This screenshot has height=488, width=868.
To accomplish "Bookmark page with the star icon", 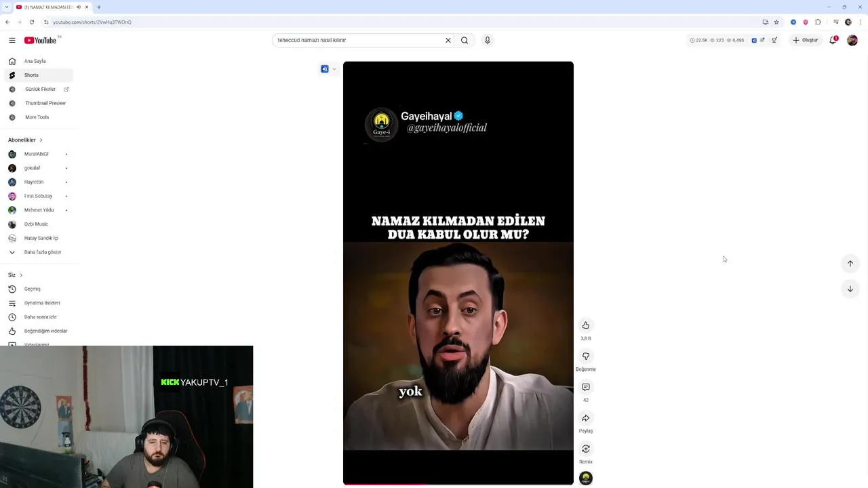I will [x=776, y=22].
